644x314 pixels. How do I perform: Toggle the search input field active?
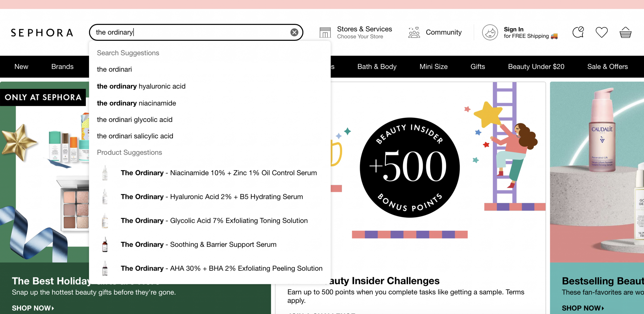[197, 32]
